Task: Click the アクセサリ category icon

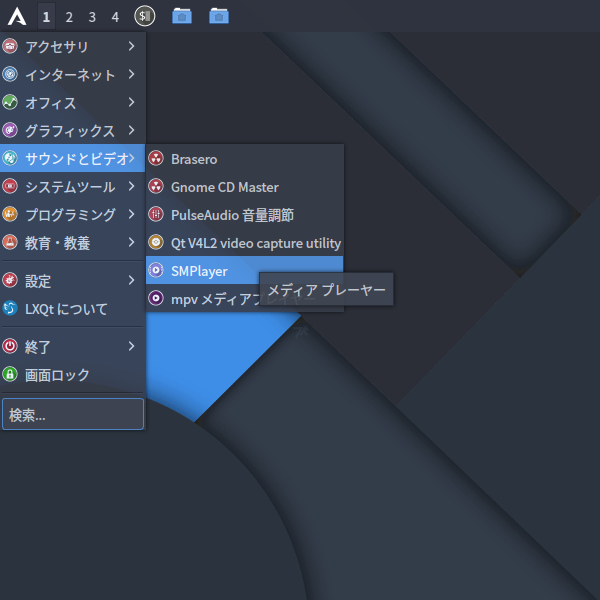Action: (x=10, y=46)
